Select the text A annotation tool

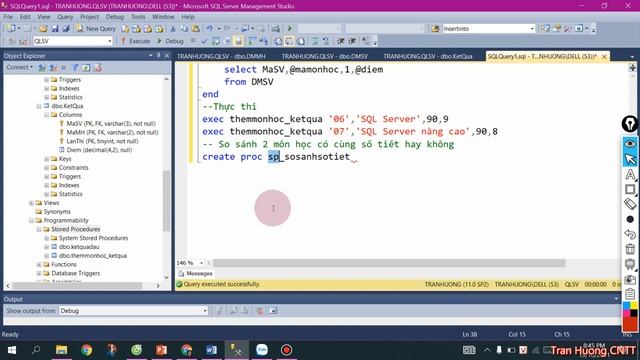[630, 175]
